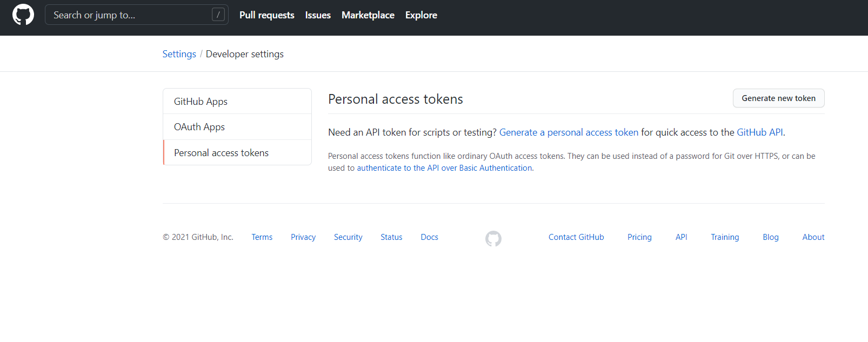Screen dimensions: 868x342
Task: Open Explore in the header
Action: (421, 15)
